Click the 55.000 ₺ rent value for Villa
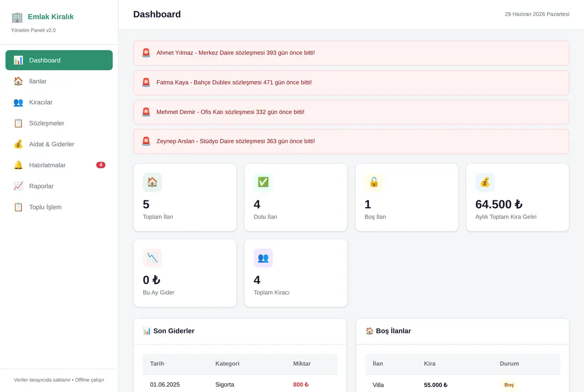584x392 pixels. tap(436, 385)
